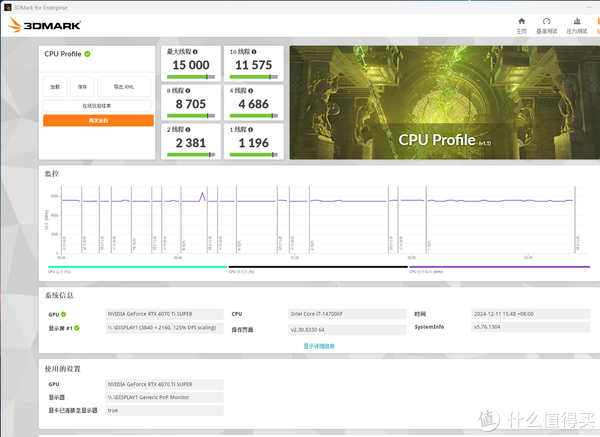
Task: Go to the Home (主页) navigation icon
Action: pyautogui.click(x=521, y=23)
